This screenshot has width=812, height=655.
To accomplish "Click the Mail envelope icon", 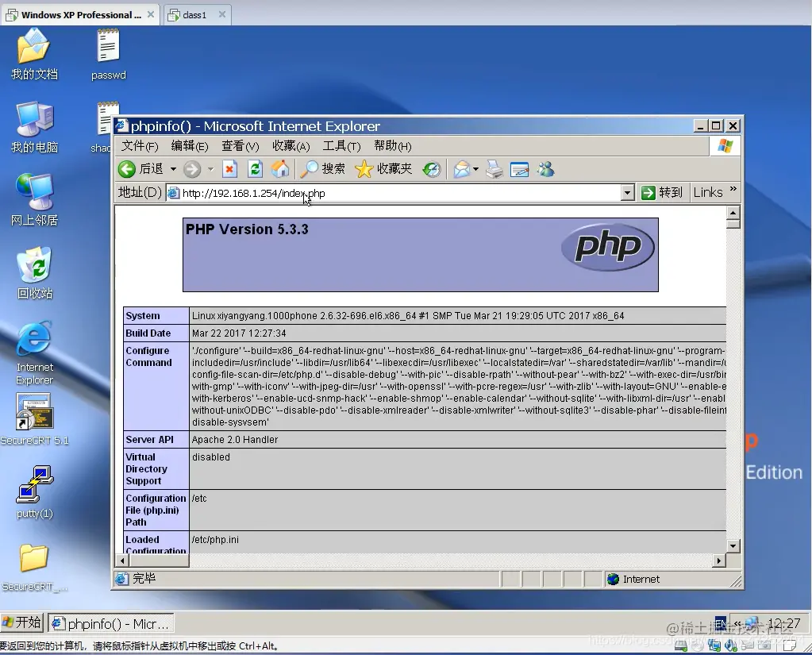I will [x=461, y=169].
